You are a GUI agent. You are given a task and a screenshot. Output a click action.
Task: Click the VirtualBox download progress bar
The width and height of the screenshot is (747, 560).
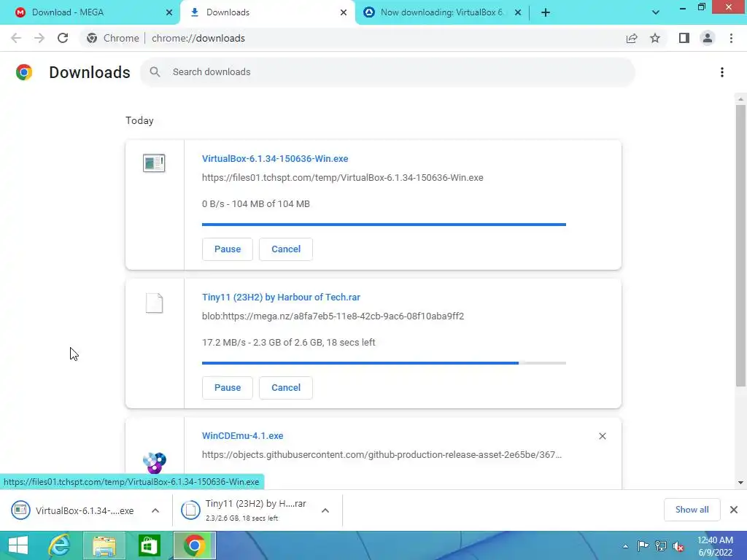click(x=384, y=225)
